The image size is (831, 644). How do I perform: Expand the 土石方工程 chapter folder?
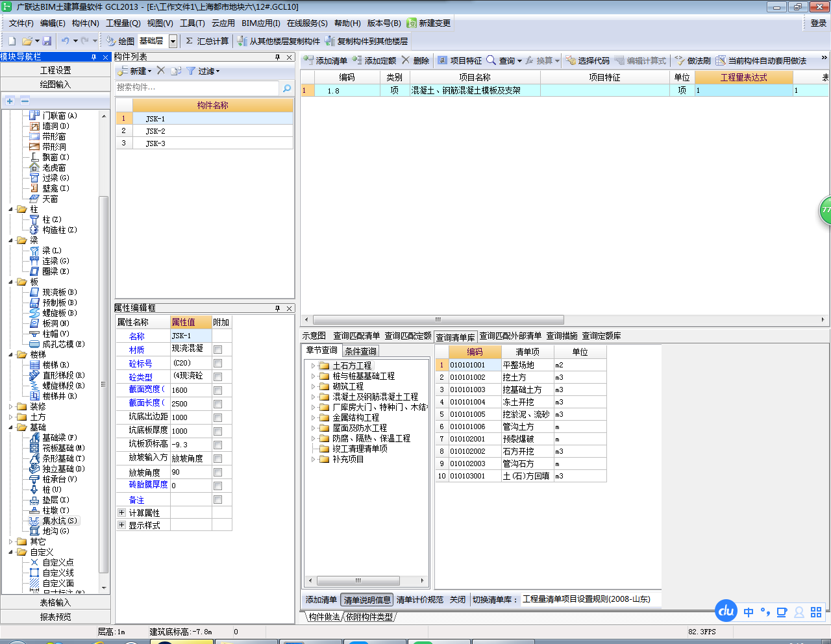(x=313, y=365)
